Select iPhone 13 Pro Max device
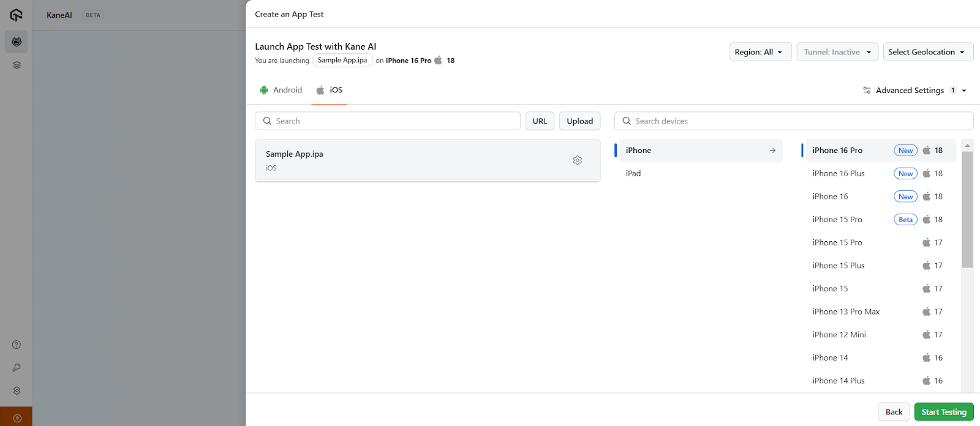The width and height of the screenshot is (980, 426). 881,312
